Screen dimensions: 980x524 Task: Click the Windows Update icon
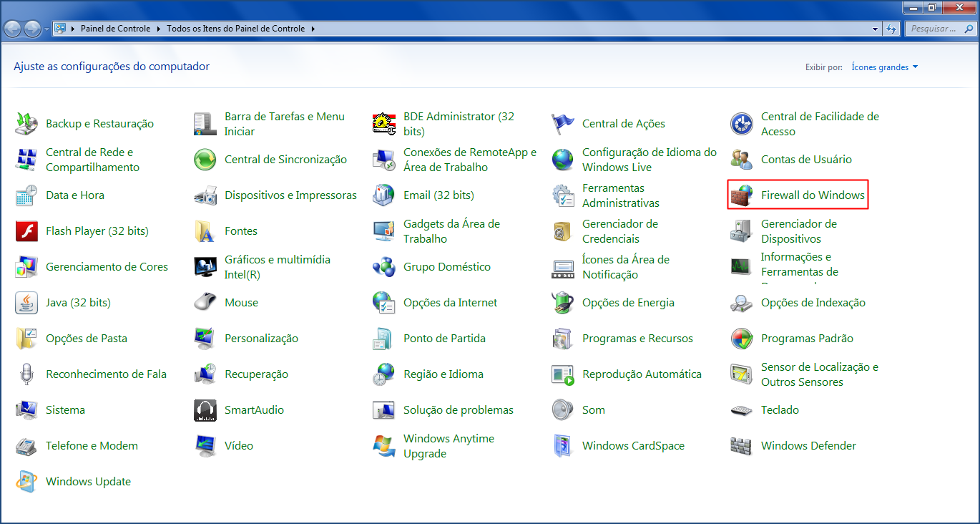(26, 482)
